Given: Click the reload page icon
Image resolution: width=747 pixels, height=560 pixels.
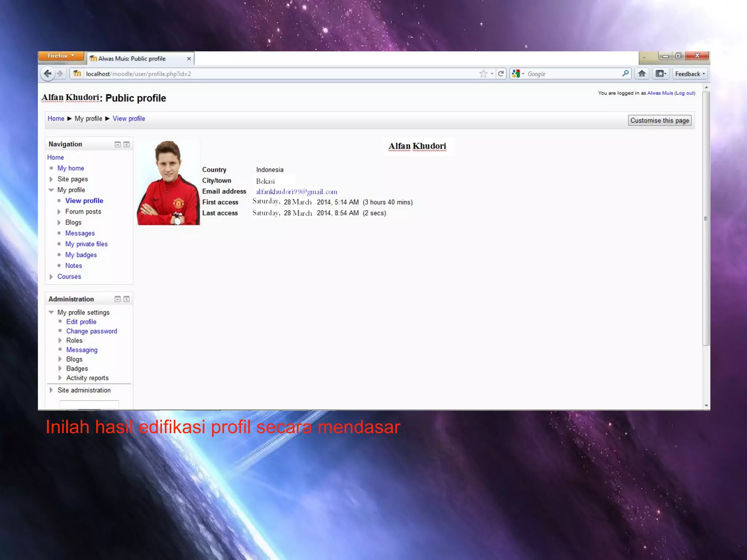Looking at the screenshot, I should click(x=501, y=74).
